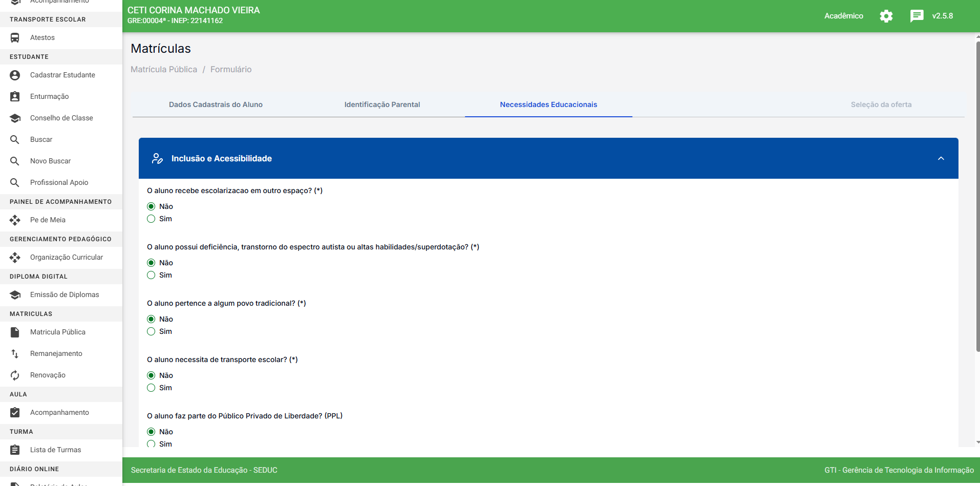Select Sim for escolarização em outro espaço

tap(151, 219)
